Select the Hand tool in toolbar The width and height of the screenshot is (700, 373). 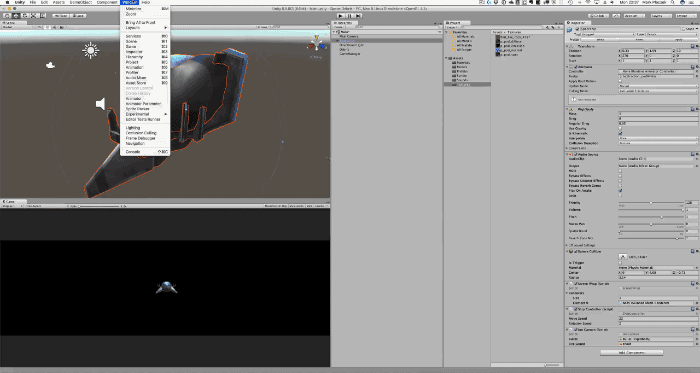(7, 16)
